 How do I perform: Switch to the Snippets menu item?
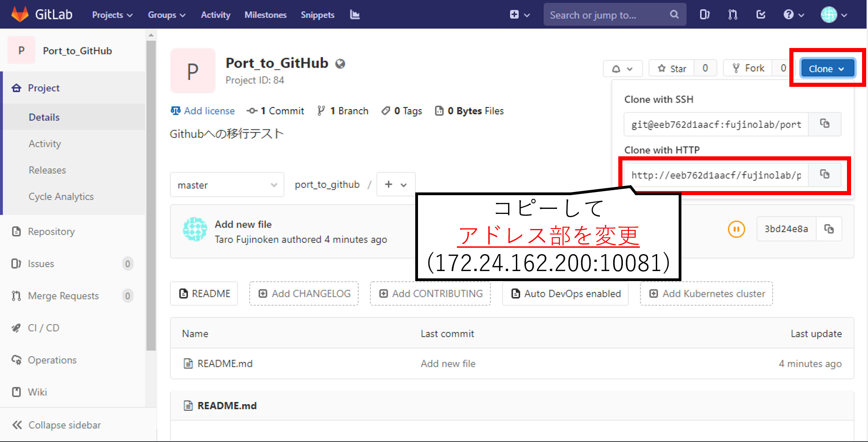[317, 14]
